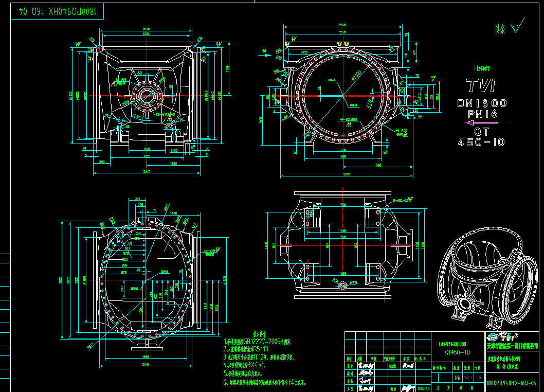The height and width of the screenshot is (392, 544).
Task: Select the QT450-10 material cell in title block
Action: tap(457, 352)
